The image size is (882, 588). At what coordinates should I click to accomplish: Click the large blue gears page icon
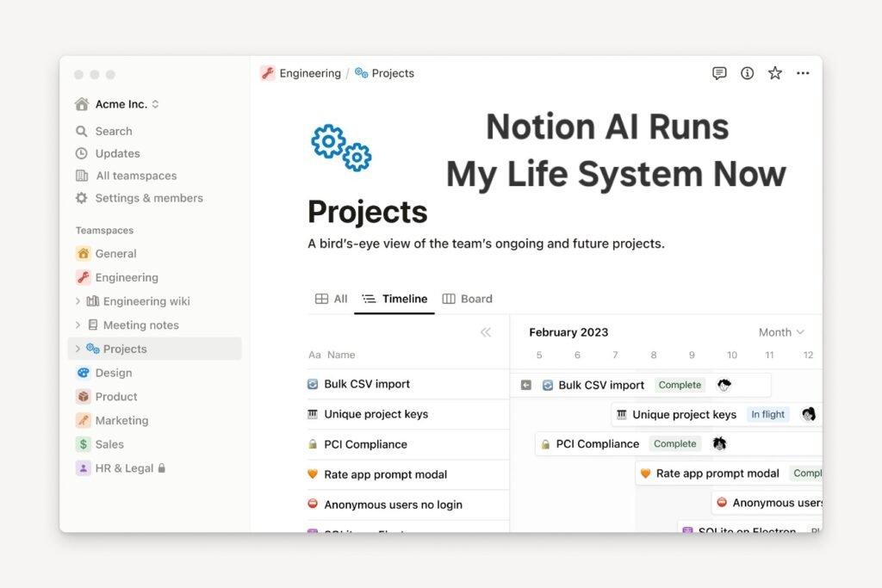(x=341, y=147)
